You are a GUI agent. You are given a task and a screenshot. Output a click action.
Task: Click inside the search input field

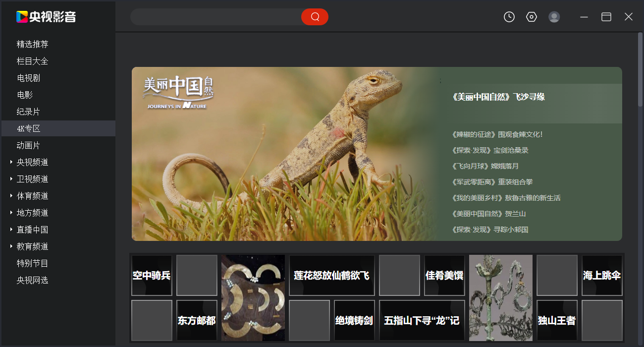coord(215,17)
